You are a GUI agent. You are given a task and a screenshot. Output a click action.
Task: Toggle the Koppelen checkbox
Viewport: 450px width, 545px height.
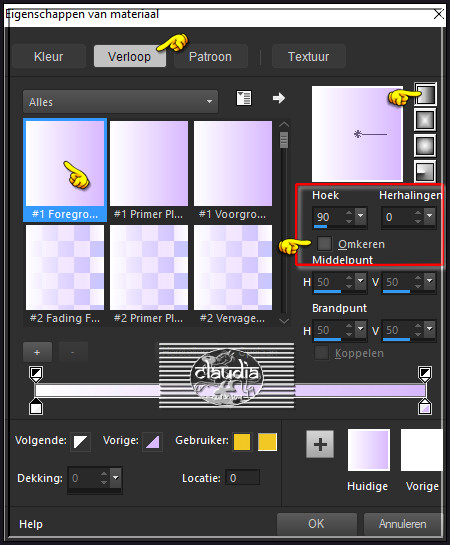click(x=321, y=353)
